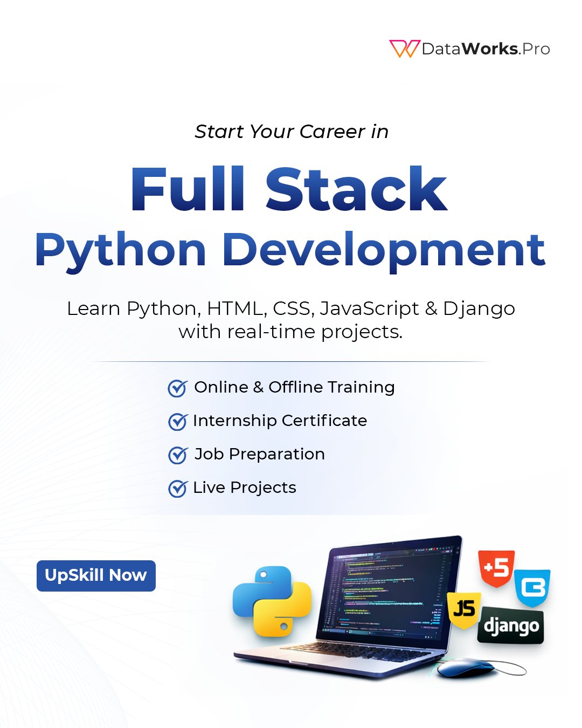582x728 pixels.
Task: Click the UpSkill Now button
Action: coord(96,575)
